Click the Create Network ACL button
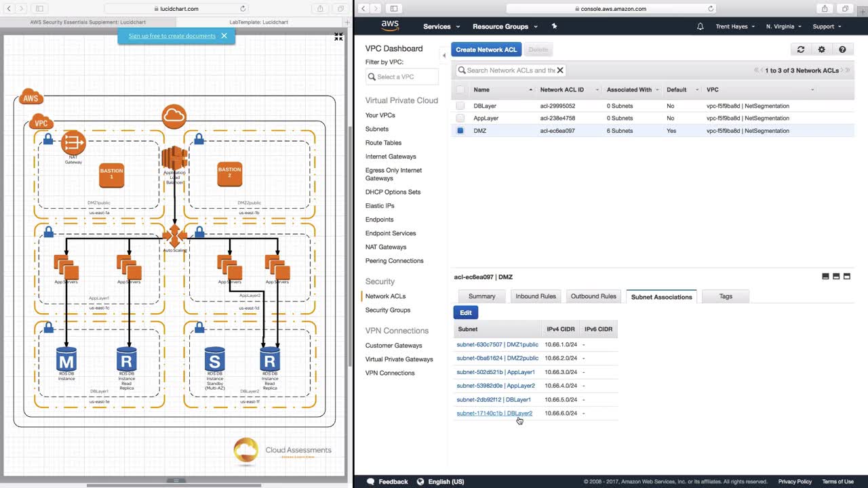 pyautogui.click(x=486, y=49)
